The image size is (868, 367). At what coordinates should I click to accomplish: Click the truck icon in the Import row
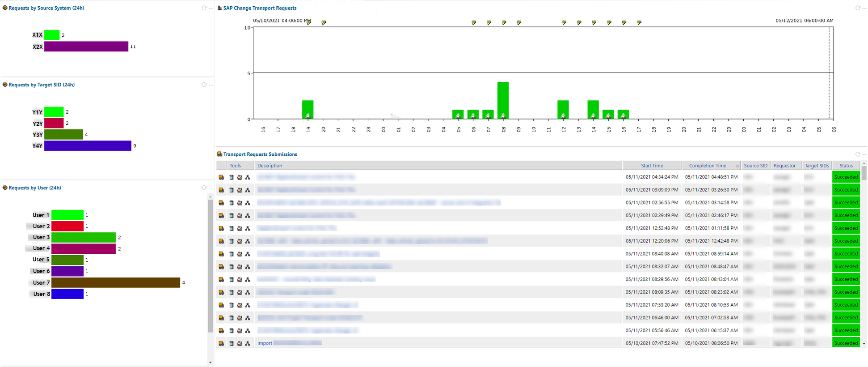221,343
